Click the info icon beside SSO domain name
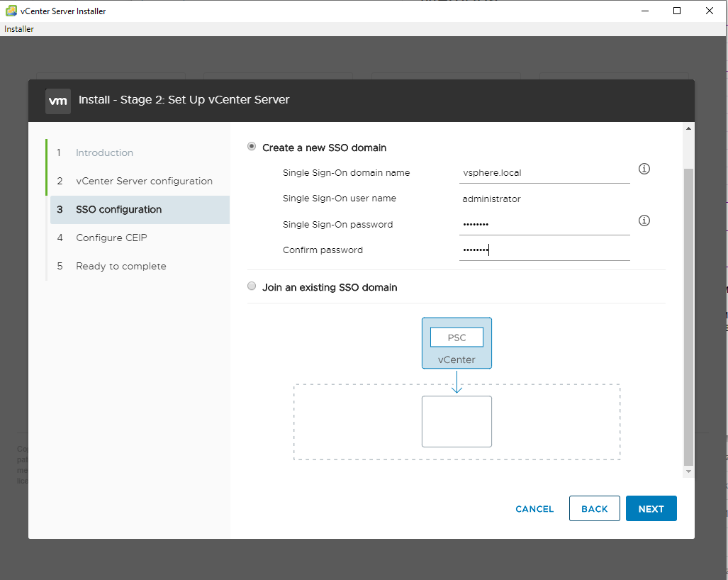728x580 pixels. (x=644, y=169)
